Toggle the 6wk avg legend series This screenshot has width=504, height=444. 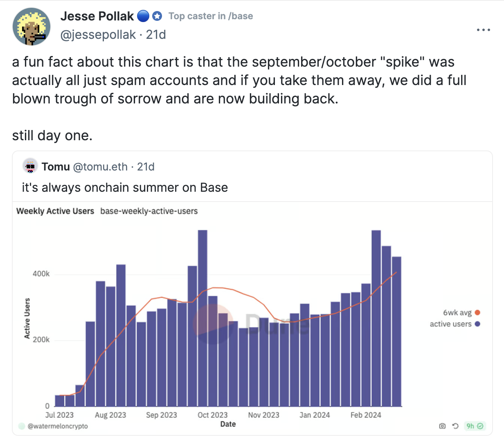point(461,313)
